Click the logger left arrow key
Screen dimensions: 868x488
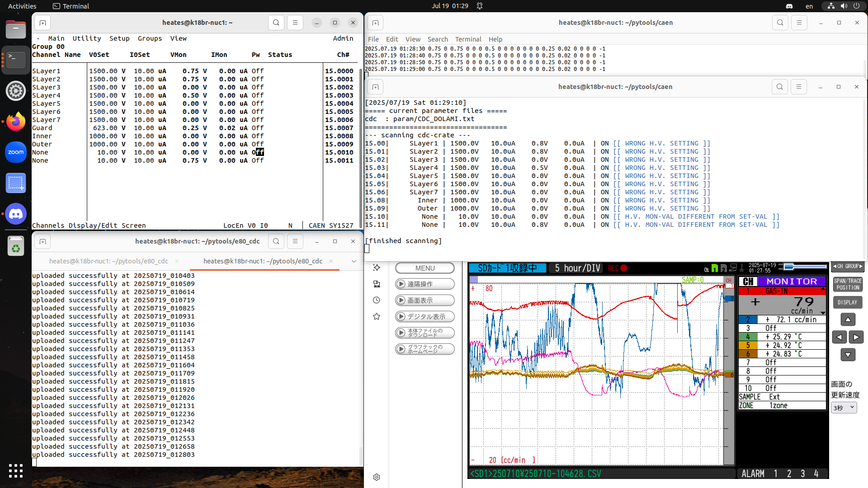[x=839, y=337]
